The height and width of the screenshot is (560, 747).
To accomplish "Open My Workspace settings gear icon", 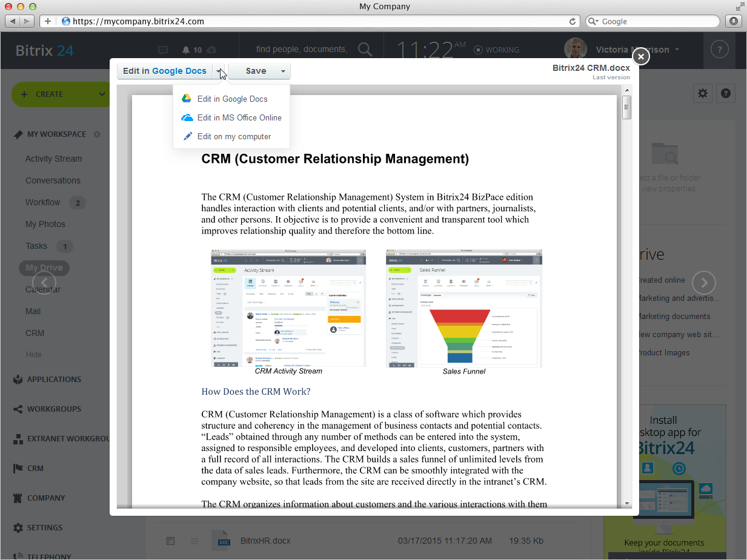I will pos(97,134).
